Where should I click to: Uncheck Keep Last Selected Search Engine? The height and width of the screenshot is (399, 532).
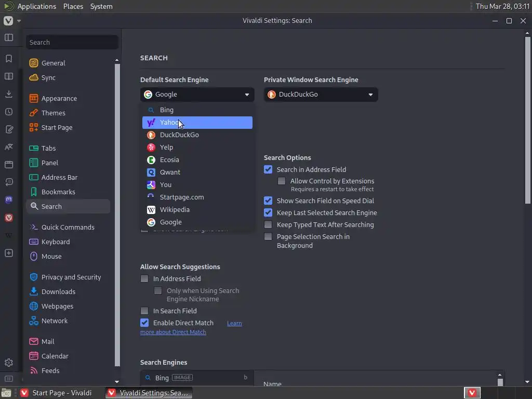click(268, 212)
